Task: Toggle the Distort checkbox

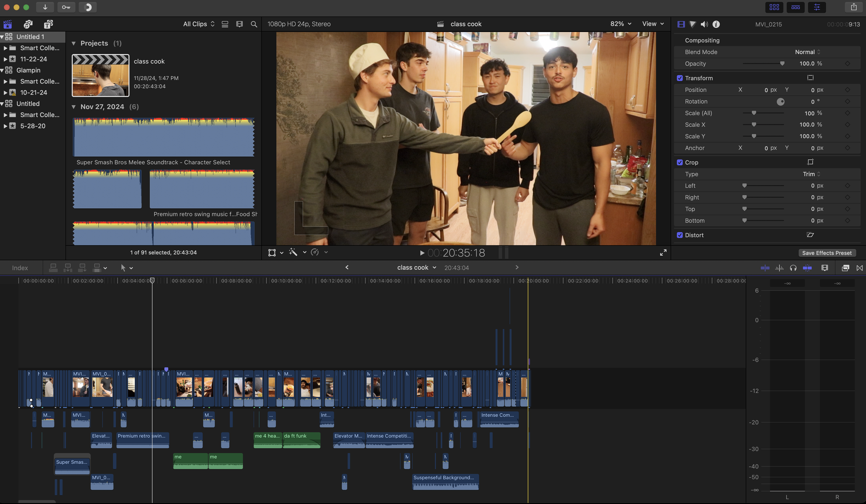Action: point(680,235)
